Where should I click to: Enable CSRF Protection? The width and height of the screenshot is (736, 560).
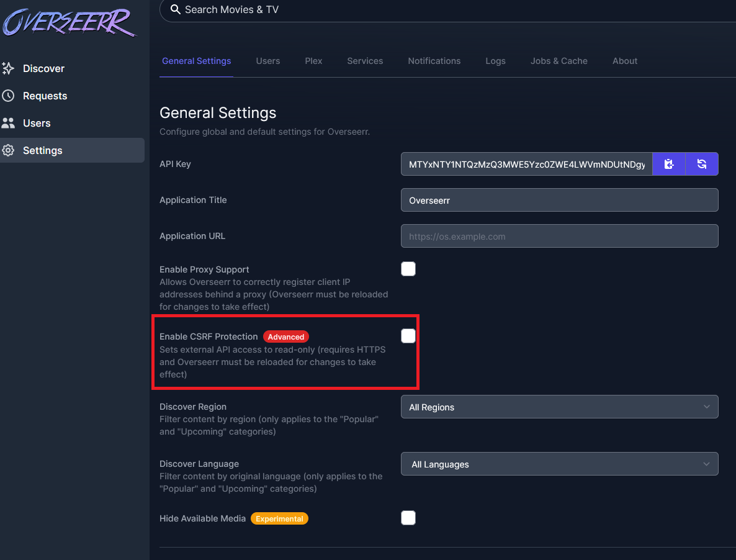coord(408,335)
